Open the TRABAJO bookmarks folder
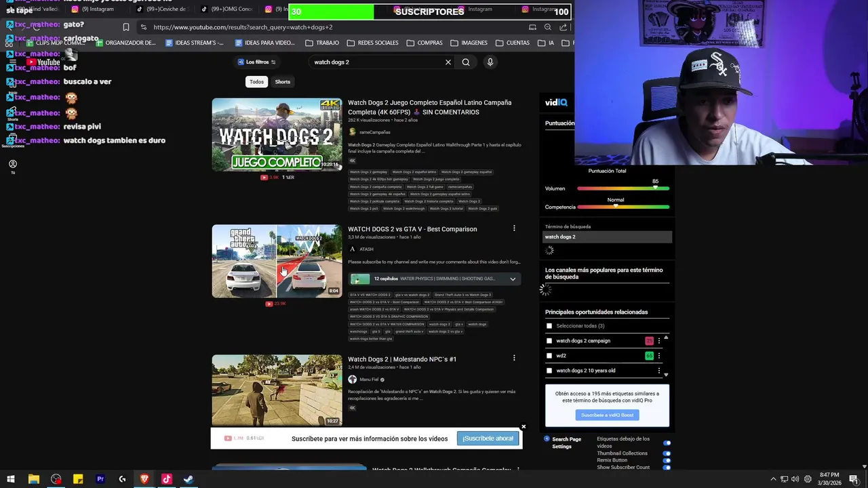The image size is (868, 488). (322, 43)
